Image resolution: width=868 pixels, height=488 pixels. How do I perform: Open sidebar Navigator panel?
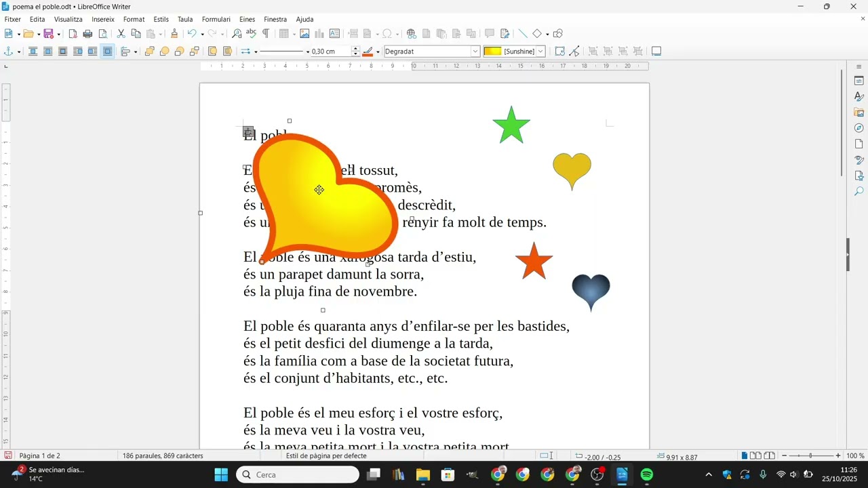click(859, 128)
